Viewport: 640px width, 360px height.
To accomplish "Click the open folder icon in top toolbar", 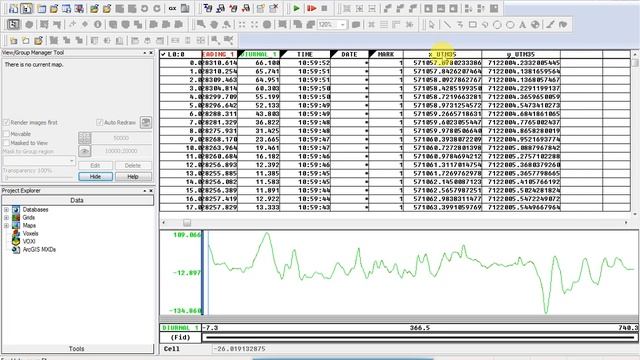I will click(x=54, y=8).
